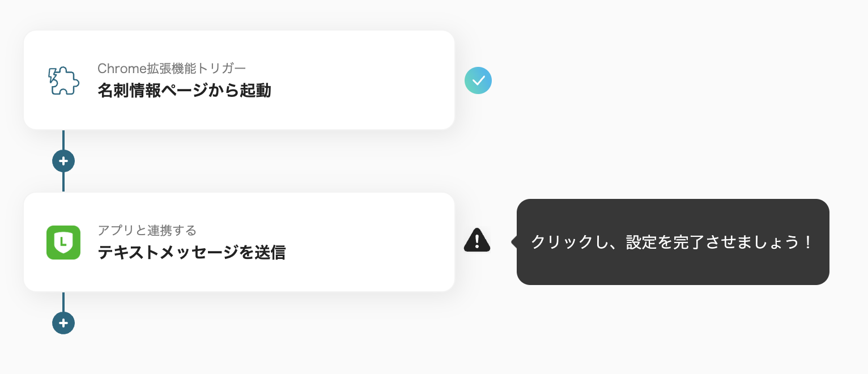The width and height of the screenshot is (868, 374).
Task: Click the tooltip's left-pointing arrow tip
Action: pyautogui.click(x=514, y=242)
